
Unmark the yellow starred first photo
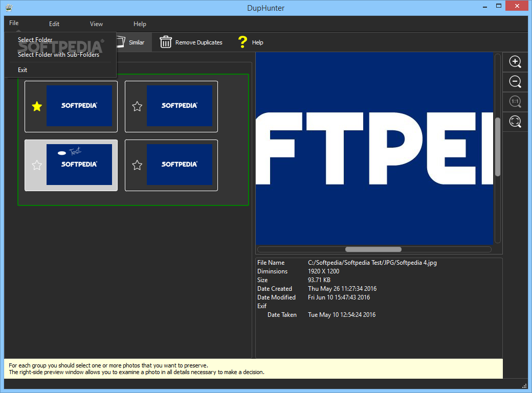coord(37,106)
